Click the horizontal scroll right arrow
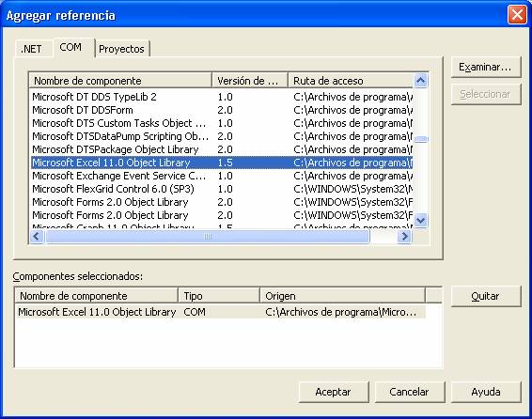 point(404,237)
